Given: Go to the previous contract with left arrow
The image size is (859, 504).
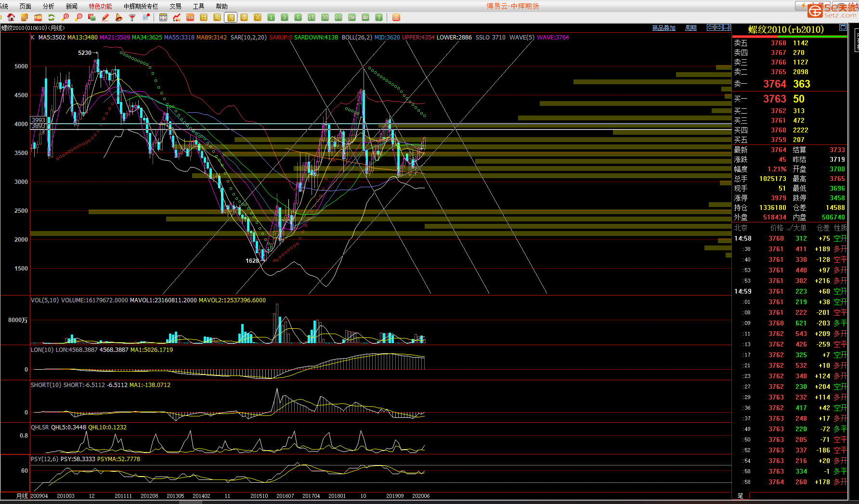Looking at the screenshot, I should (710, 27).
